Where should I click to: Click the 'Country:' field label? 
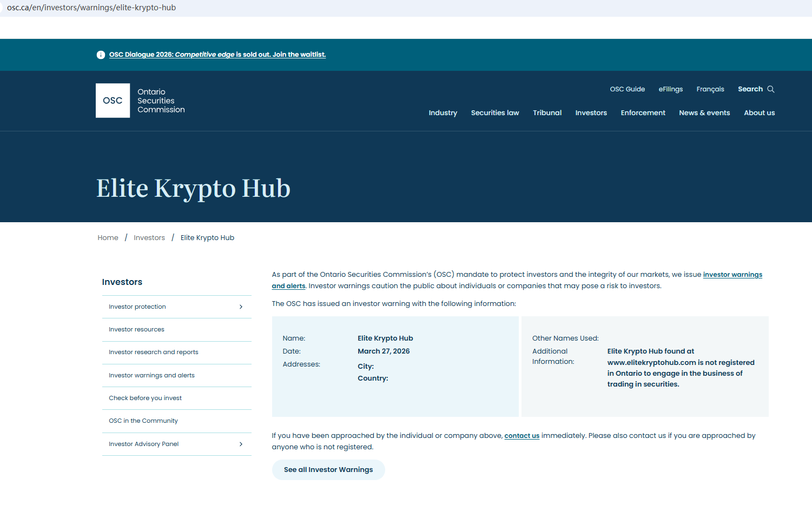[373, 378]
